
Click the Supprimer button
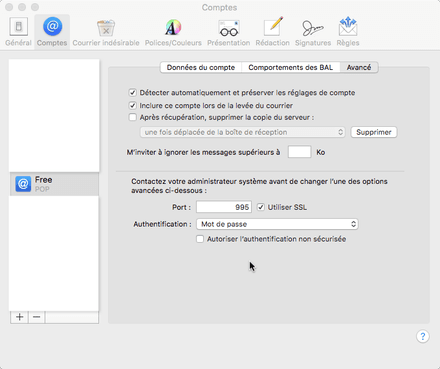374,132
